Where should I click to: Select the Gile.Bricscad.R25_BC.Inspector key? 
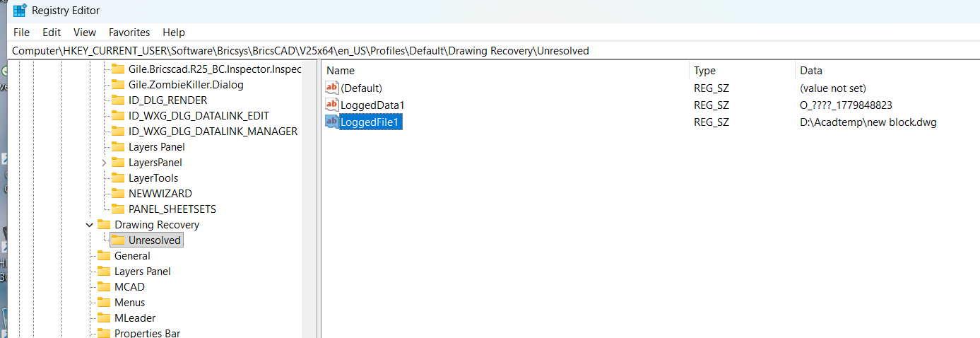coord(215,69)
